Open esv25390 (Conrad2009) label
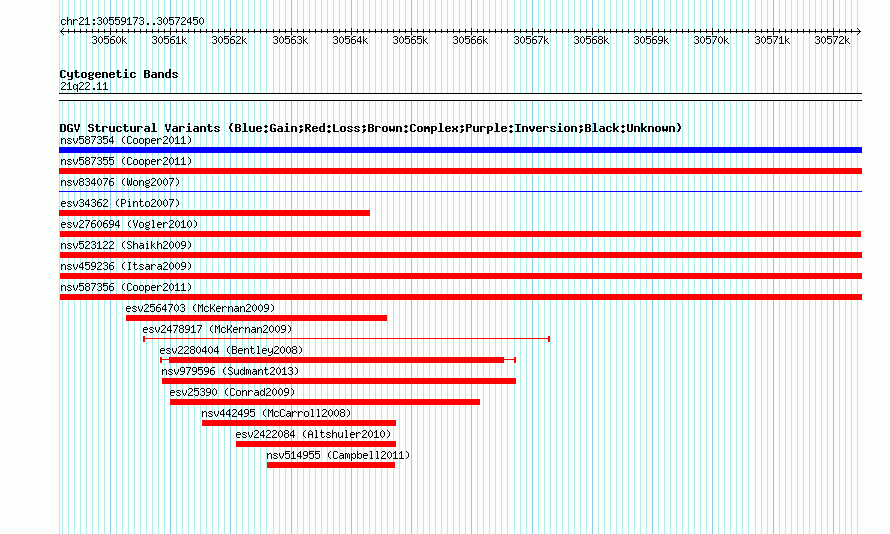Screen dimensions: 890x534 [232, 392]
